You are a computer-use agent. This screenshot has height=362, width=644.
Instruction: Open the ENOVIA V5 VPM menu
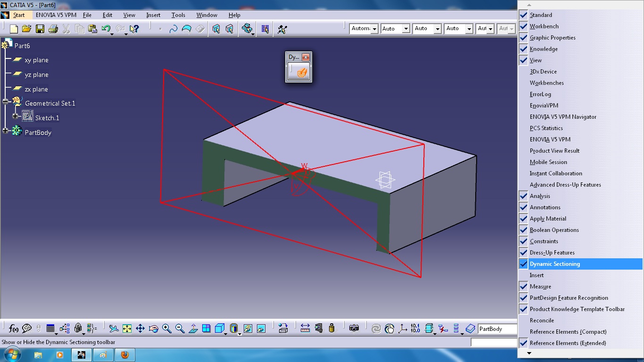pos(56,15)
